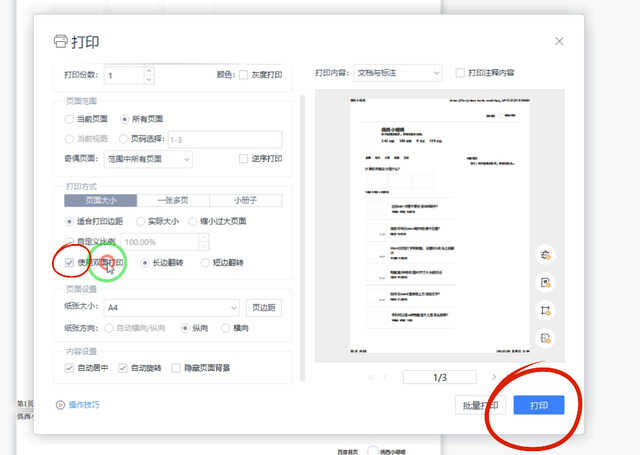Click the 1/3 page number field
The width and height of the screenshot is (640, 455).
[439, 377]
